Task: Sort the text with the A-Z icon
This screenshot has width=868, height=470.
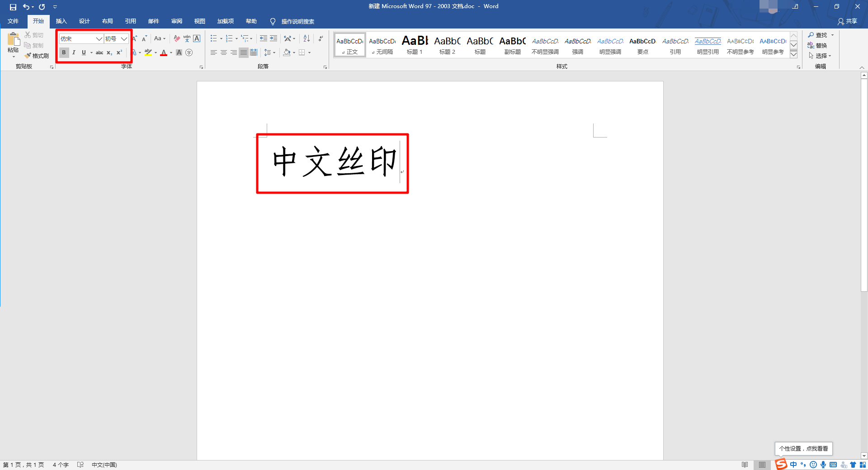Action: pos(307,39)
